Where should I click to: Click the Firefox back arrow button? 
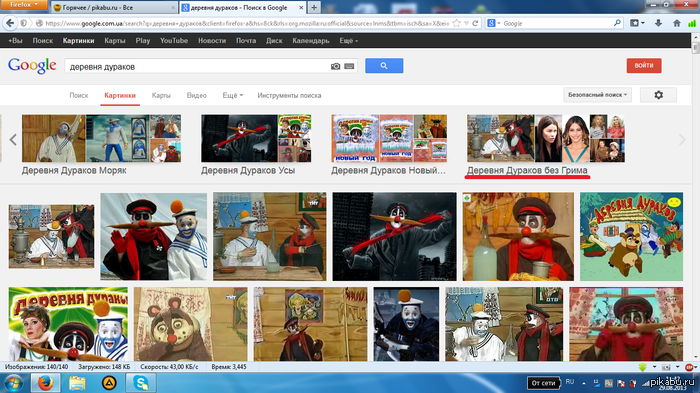click(10, 23)
